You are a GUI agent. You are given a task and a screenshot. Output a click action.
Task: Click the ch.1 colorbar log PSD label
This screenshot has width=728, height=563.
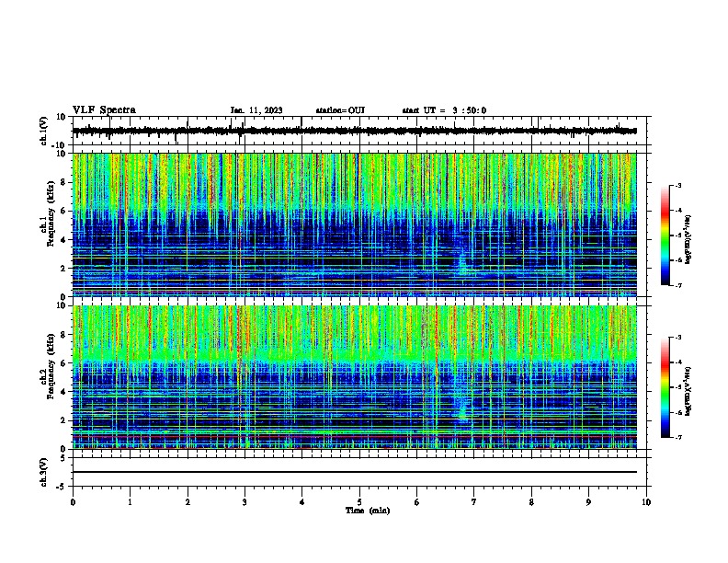(x=688, y=239)
